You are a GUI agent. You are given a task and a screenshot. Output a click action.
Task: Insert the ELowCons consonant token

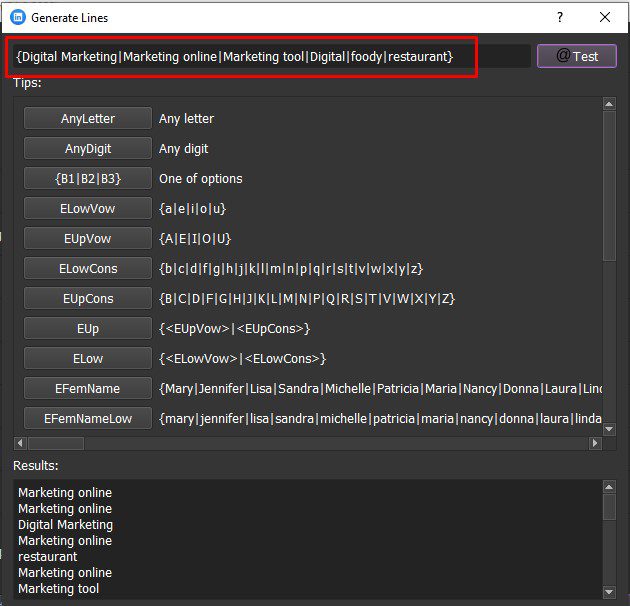pyautogui.click(x=88, y=268)
